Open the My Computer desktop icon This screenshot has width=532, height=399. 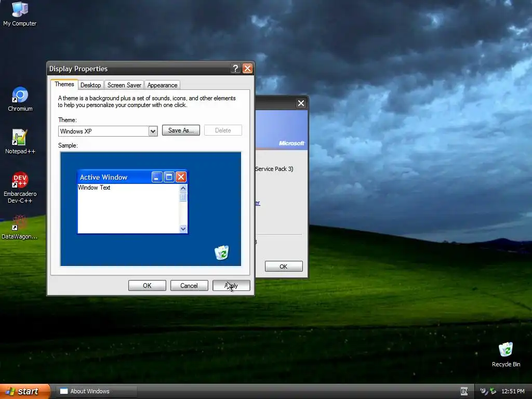pos(20,14)
